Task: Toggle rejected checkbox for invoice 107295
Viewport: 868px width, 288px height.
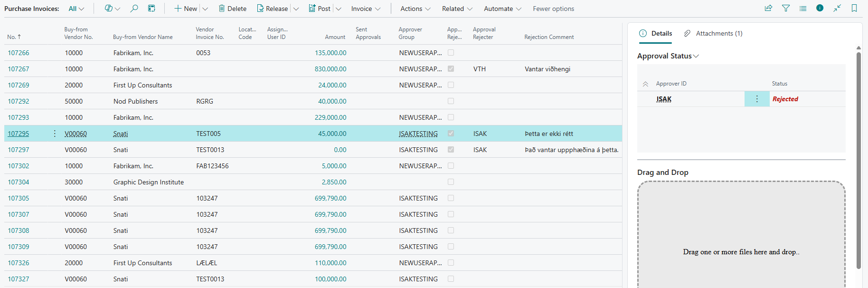Action: [x=451, y=134]
